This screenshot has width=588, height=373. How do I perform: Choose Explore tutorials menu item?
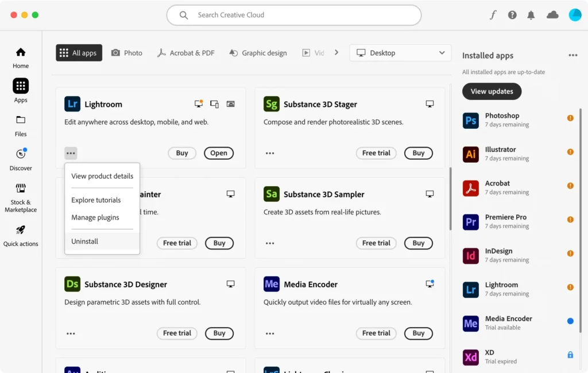click(x=102, y=200)
